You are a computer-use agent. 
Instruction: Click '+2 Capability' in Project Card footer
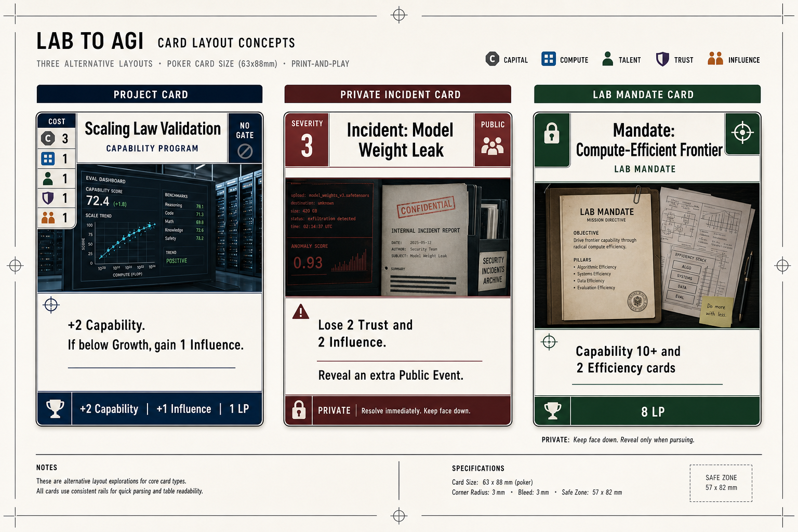pos(109,409)
